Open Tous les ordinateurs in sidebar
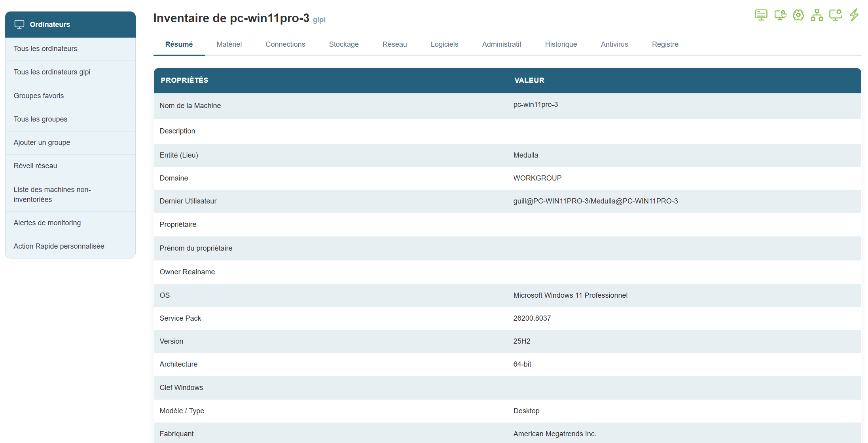The image size is (868, 443). (45, 49)
